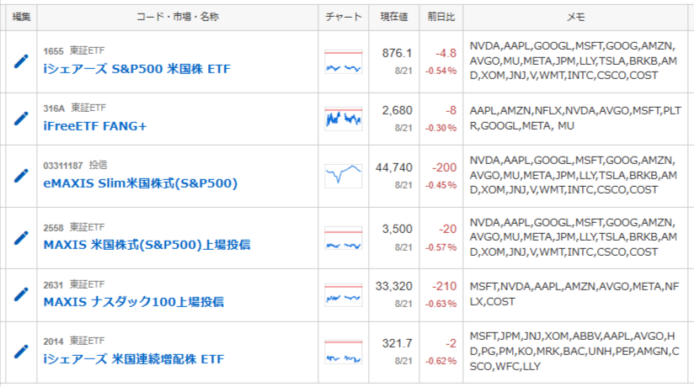Open iシェアーズ 米国連続増配株 ETF link
Image resolution: width=694 pixels, height=387 pixels.
(134, 359)
